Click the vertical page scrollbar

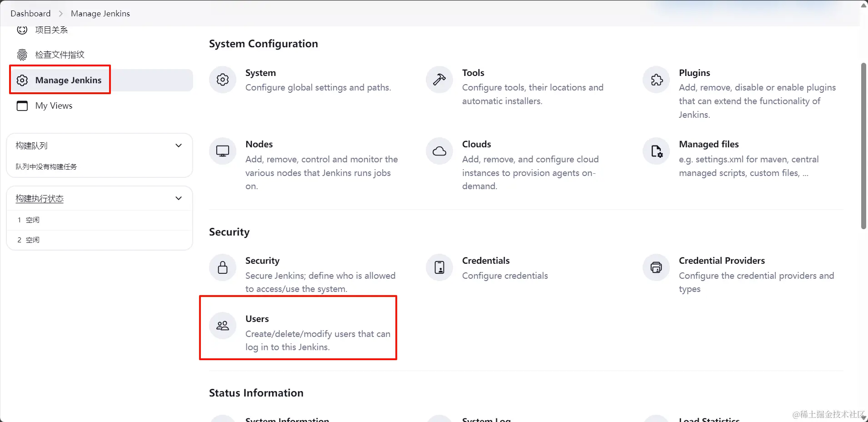click(863, 146)
